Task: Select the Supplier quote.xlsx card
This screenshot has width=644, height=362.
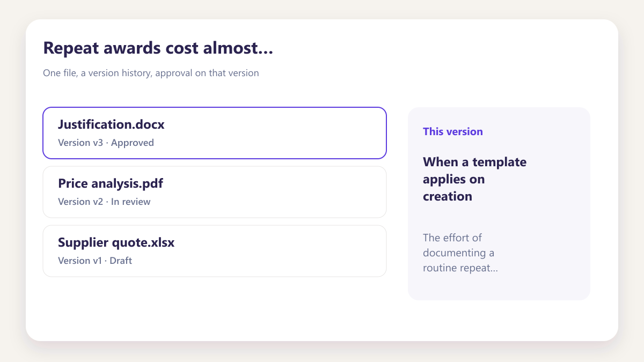Action: click(x=215, y=251)
